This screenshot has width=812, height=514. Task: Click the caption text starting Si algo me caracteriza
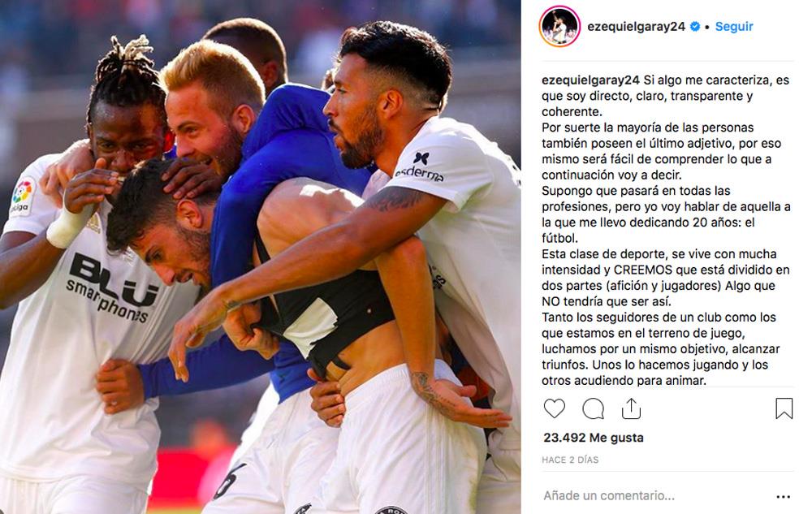tap(666, 96)
